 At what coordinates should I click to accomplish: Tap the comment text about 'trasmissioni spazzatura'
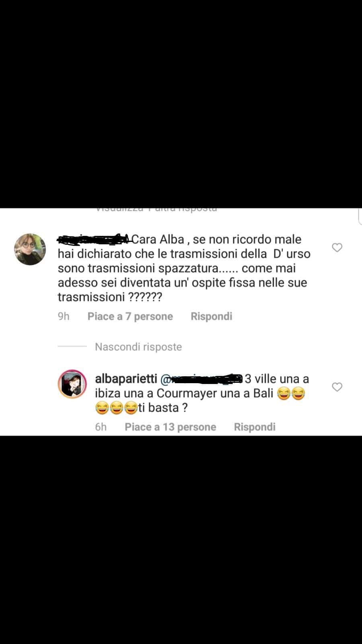[184, 268]
